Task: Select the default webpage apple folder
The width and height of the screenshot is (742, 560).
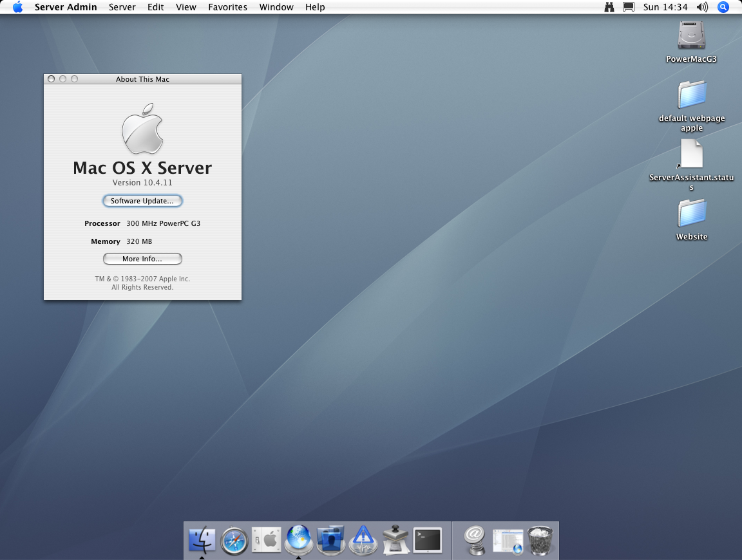Action: (692, 95)
